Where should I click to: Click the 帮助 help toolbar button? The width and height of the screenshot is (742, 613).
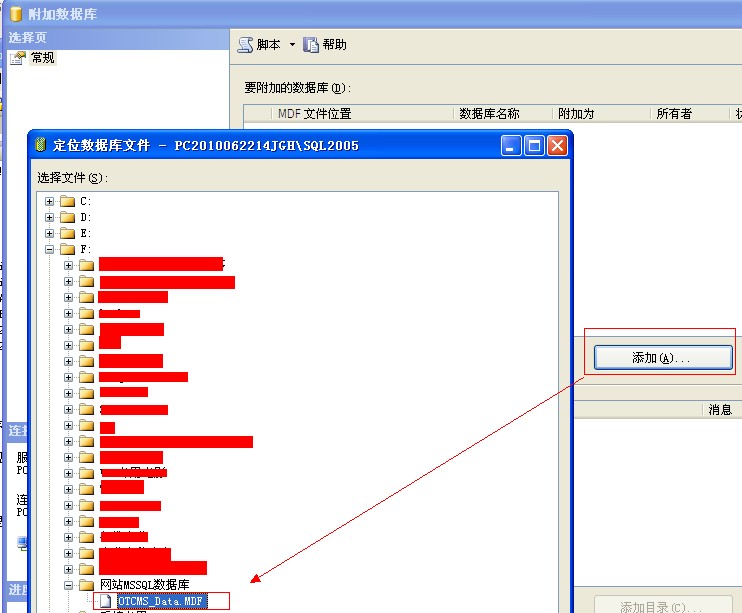pos(325,45)
